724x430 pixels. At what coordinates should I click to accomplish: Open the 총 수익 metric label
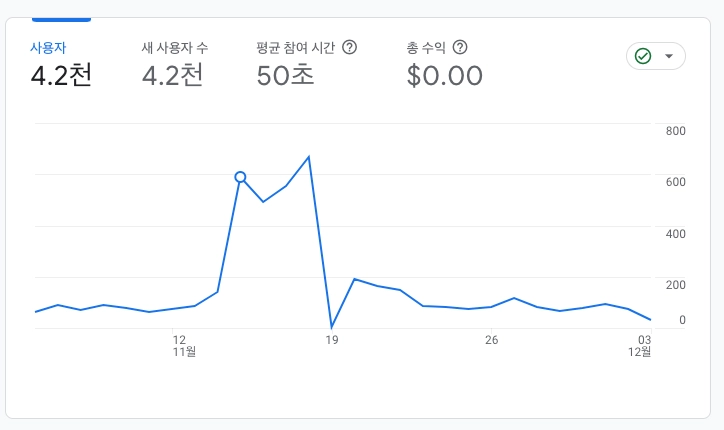tap(427, 48)
